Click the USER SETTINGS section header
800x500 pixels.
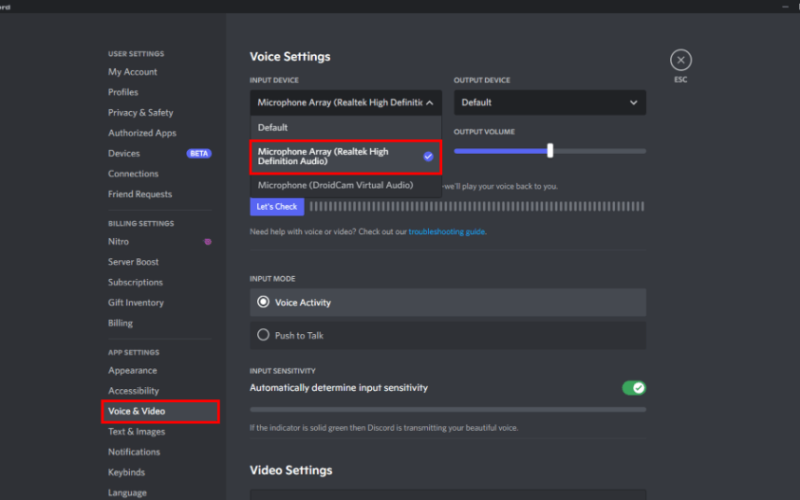[136, 54]
